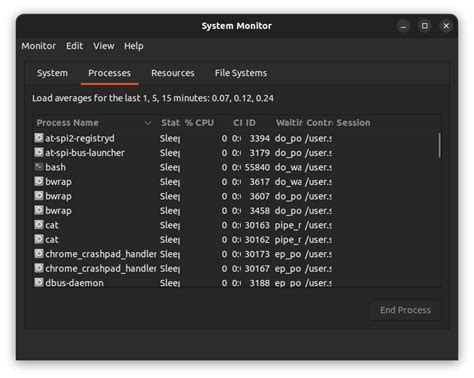
Task: Click the at-spi2-registryd process icon
Action: click(39, 138)
